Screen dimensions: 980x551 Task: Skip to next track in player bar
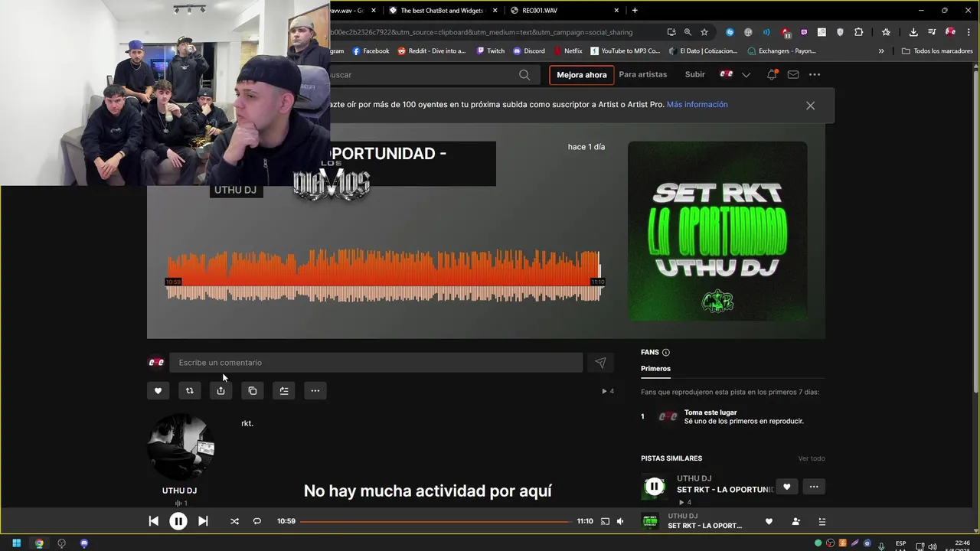(x=203, y=521)
